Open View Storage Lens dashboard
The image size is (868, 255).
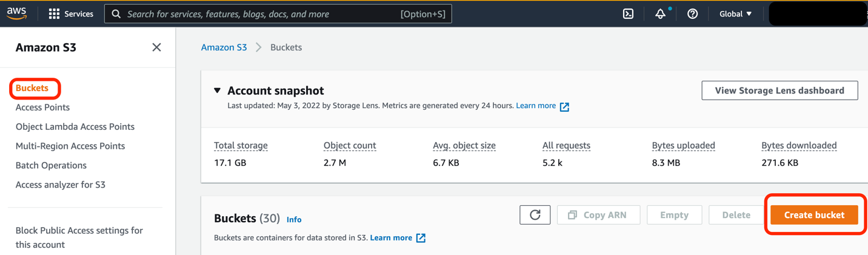point(779,90)
